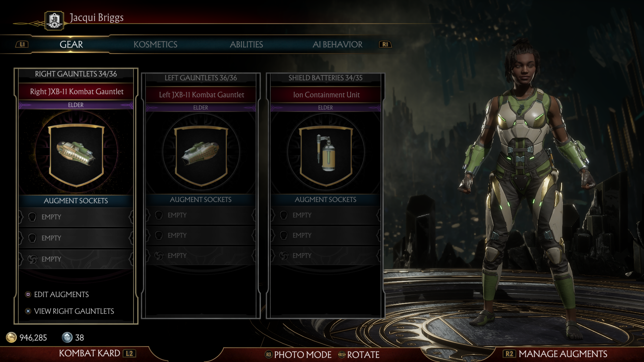Screen dimensions: 644x362
Task: Click the R2 Manage Augments icon
Action: click(x=509, y=354)
